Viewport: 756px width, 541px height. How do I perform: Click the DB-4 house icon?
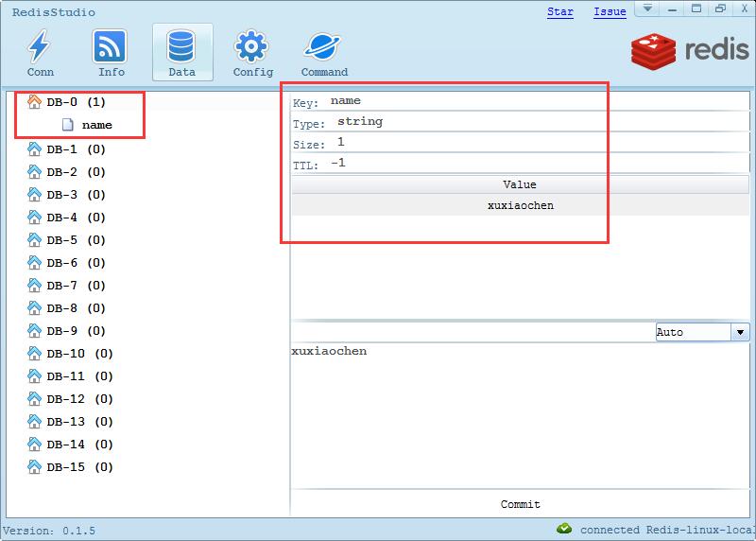[x=34, y=218]
